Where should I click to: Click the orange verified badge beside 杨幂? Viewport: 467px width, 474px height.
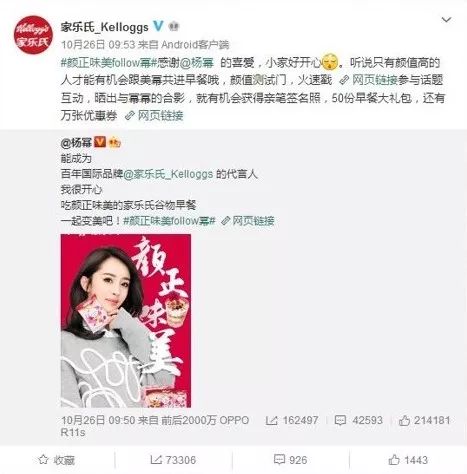coord(100,142)
